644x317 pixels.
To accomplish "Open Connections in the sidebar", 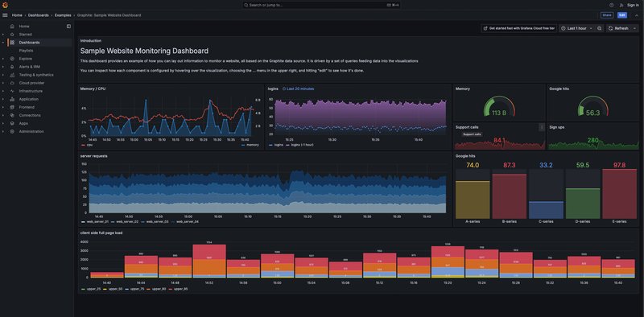I will pyautogui.click(x=30, y=115).
